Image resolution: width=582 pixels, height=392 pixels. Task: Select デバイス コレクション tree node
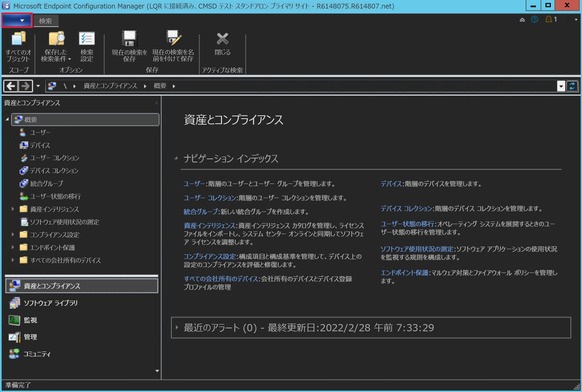coord(54,171)
